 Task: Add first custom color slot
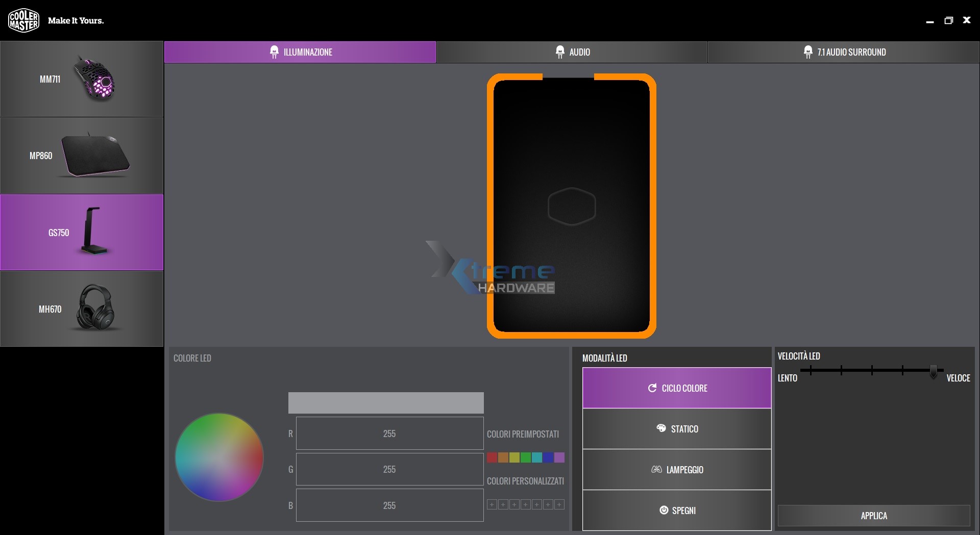point(492,504)
